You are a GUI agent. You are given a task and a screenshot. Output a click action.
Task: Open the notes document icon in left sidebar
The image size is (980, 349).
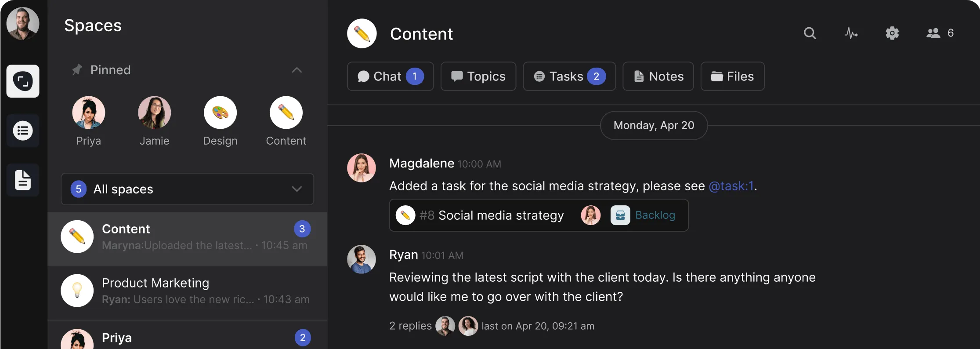23,180
